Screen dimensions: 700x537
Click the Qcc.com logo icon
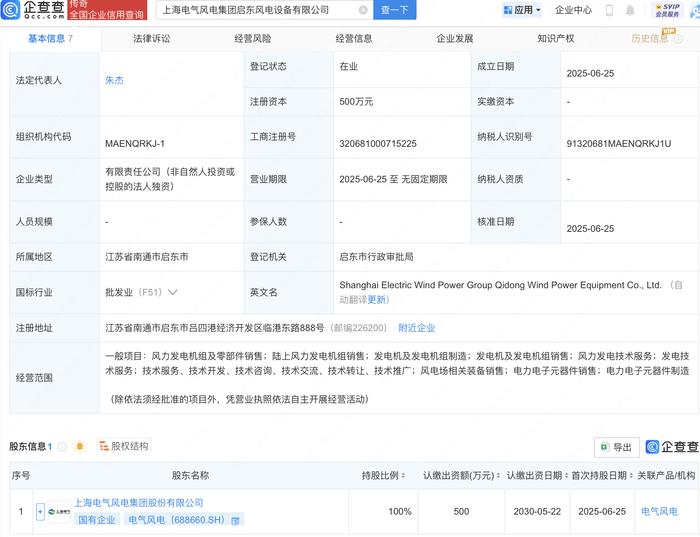click(11, 9)
